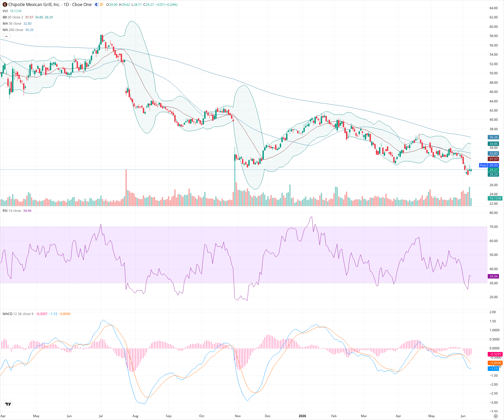This screenshot has width=504, height=420.
Task: Click Chipotle Mexican Grill, Inc. symbol title
Action: click(x=34, y=4)
